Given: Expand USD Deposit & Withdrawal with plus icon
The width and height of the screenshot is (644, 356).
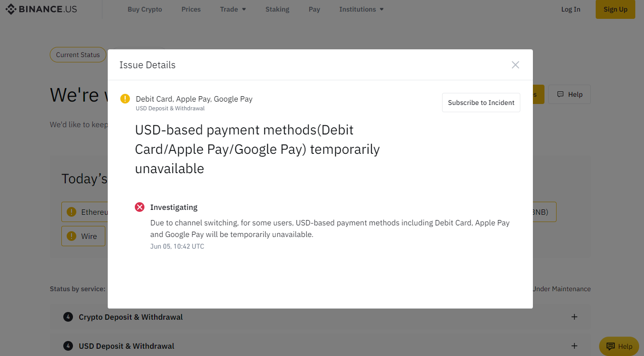Looking at the screenshot, I should 574,346.
